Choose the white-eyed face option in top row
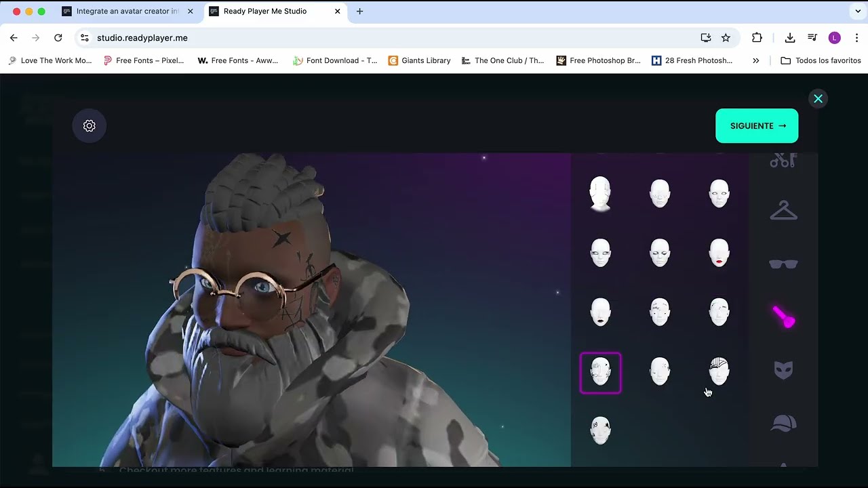The height and width of the screenshot is (488, 868). tap(719, 194)
